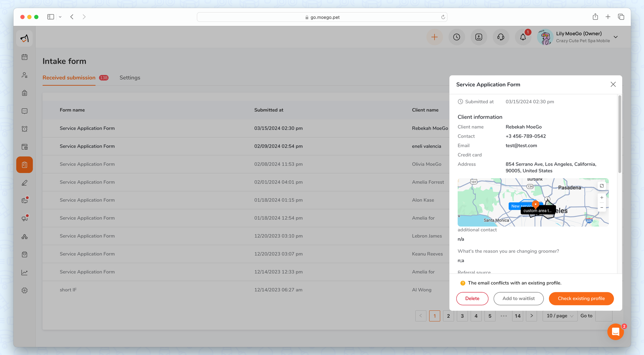Open the notifications bell icon
This screenshot has width=644, height=355.
click(523, 37)
